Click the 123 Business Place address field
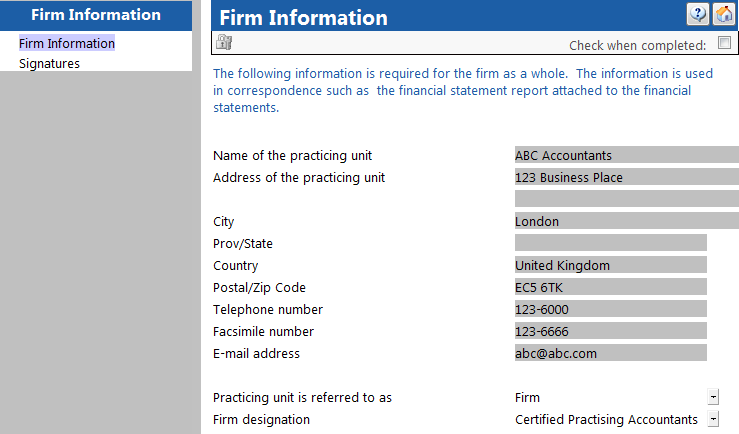Screen dimensions: 739x434 tap(627, 177)
